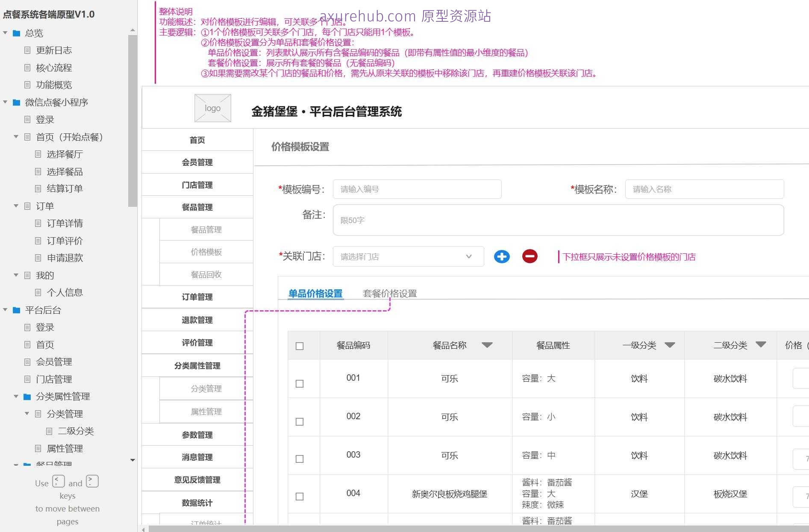Click the 平台后台 folder icon

(x=17, y=310)
